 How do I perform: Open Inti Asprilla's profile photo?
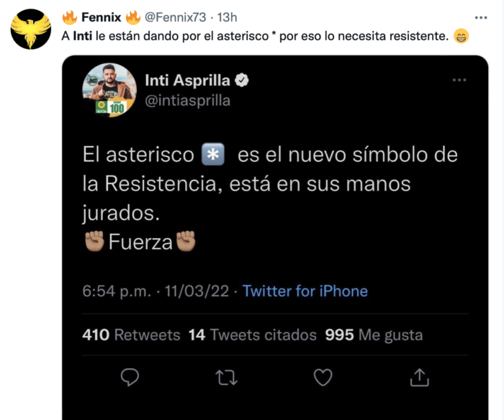pyautogui.click(x=109, y=90)
